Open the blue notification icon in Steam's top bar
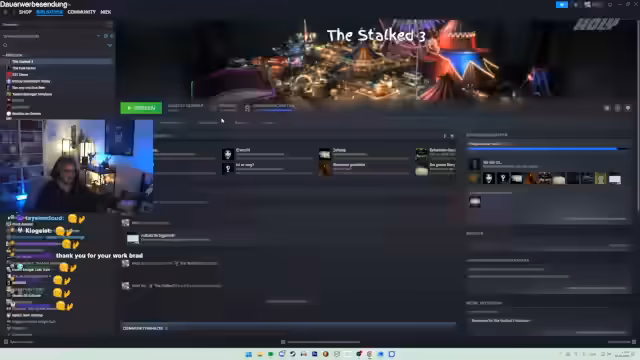 click(562, 4)
